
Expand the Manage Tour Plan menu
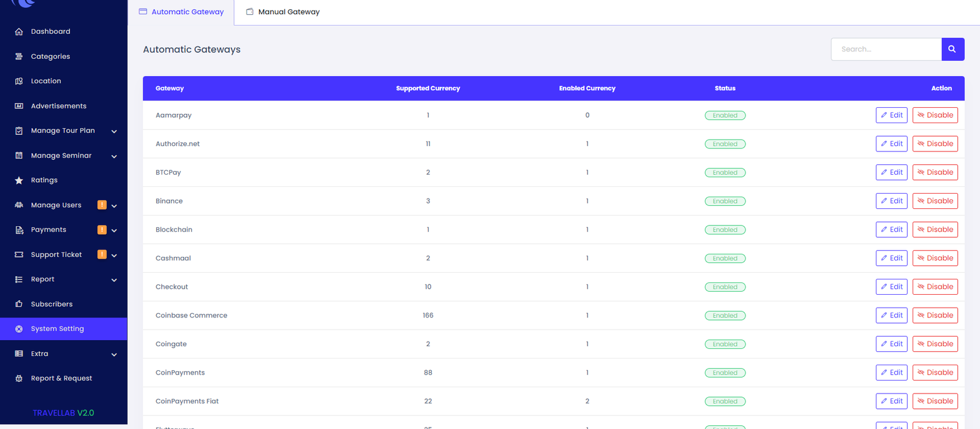tap(114, 131)
